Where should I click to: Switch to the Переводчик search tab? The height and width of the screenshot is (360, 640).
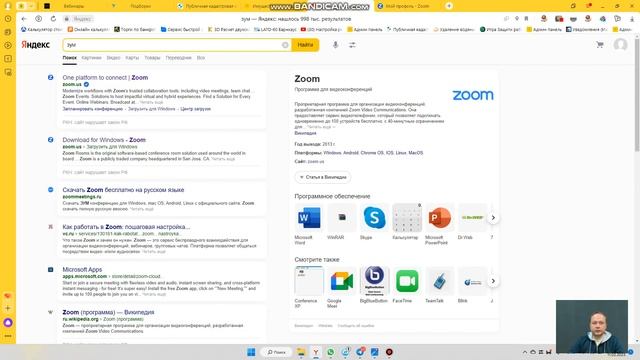(x=178, y=58)
